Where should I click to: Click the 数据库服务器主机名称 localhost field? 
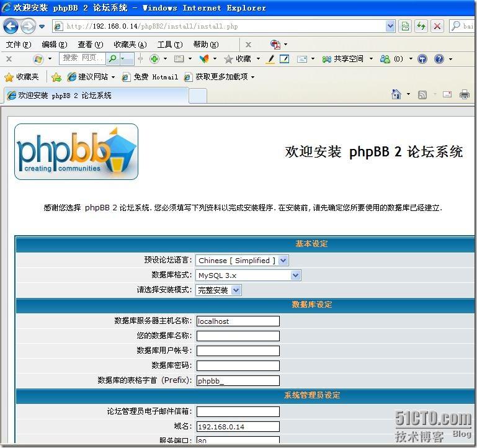click(x=238, y=321)
